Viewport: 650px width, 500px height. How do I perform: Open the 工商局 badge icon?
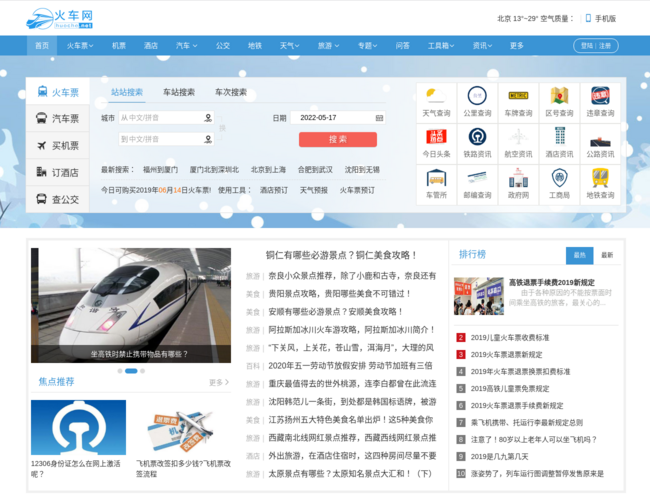click(x=559, y=177)
